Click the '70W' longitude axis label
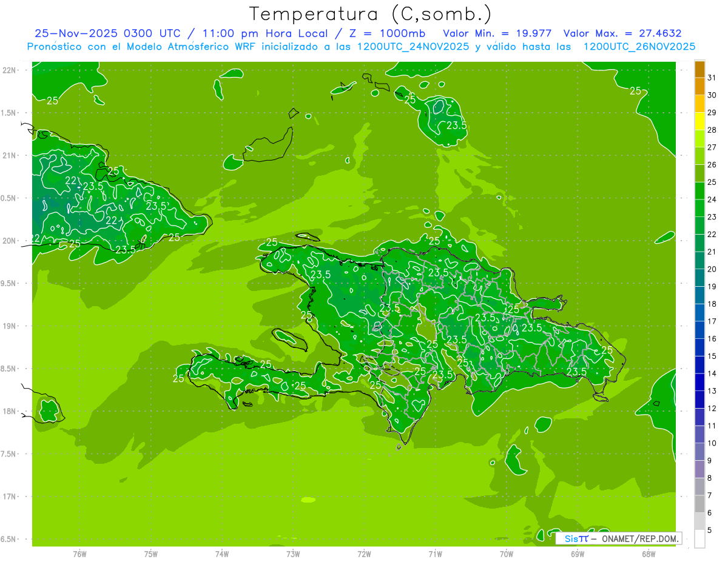 tap(507, 554)
